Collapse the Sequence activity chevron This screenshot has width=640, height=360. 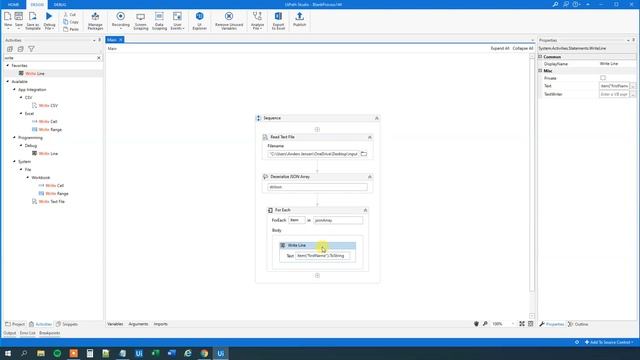point(377,118)
